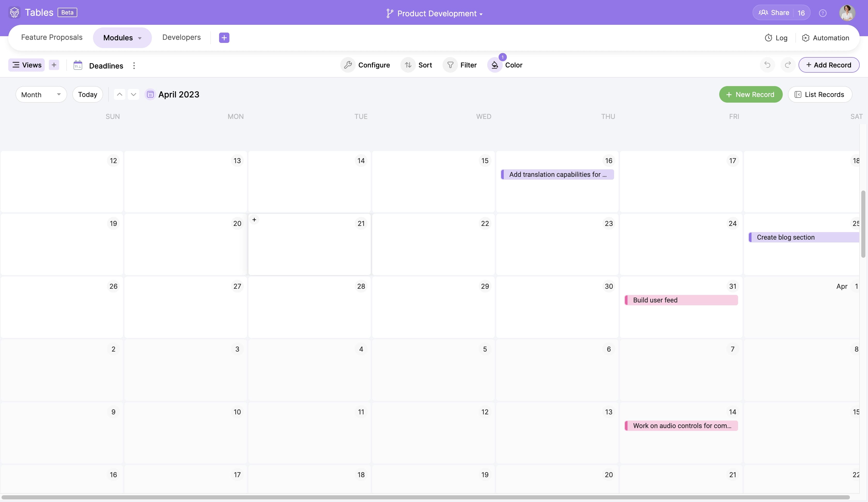Click the undo arrow icon

(x=767, y=65)
